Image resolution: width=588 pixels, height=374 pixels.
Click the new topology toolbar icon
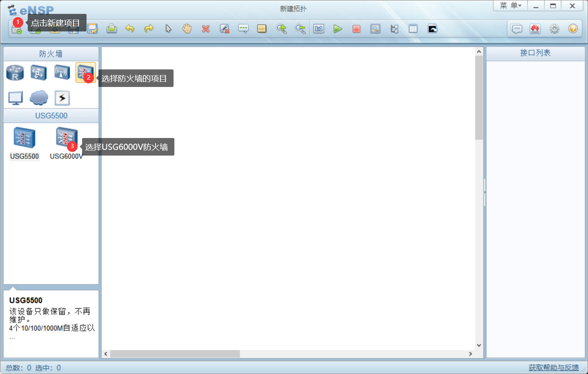click(17, 29)
